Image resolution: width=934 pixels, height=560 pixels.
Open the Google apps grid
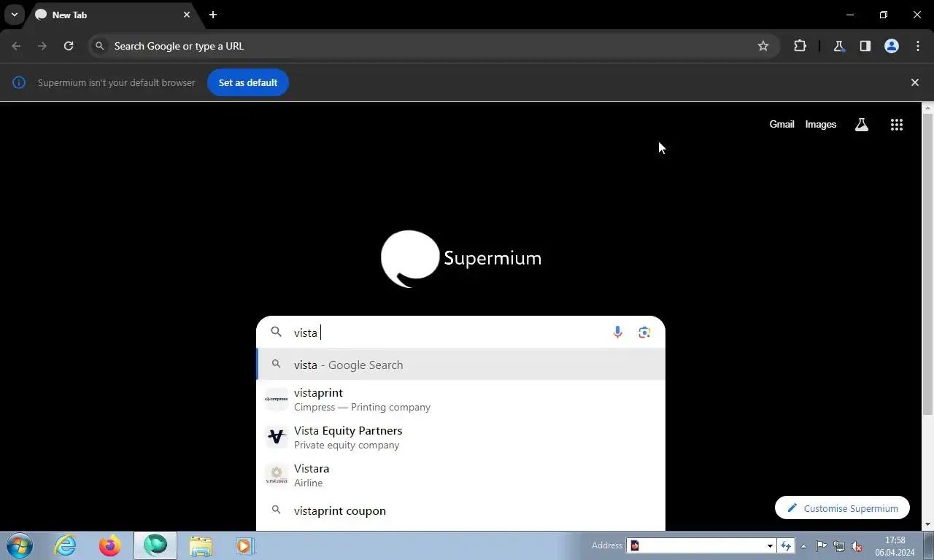click(x=897, y=125)
